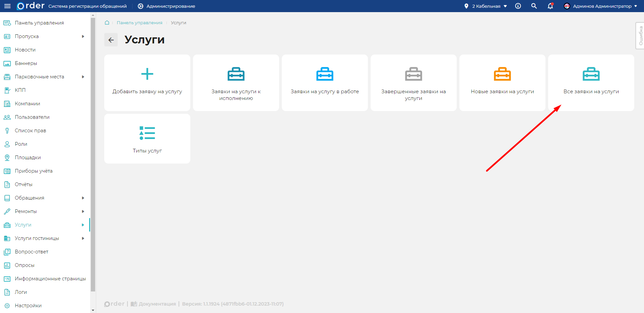The height and width of the screenshot is (313, 644).
Task: Open the 2 Кабельная location dropdown
Action: point(486,6)
